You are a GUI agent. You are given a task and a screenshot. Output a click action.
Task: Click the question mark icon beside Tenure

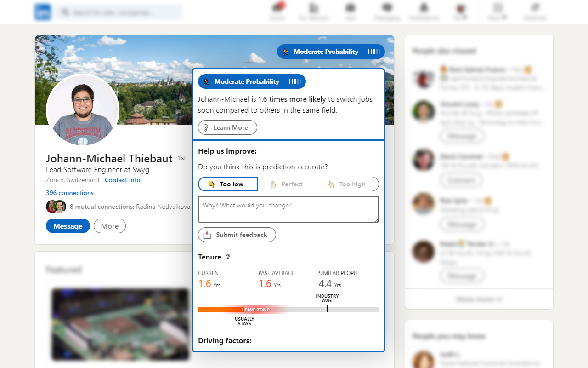click(x=228, y=257)
